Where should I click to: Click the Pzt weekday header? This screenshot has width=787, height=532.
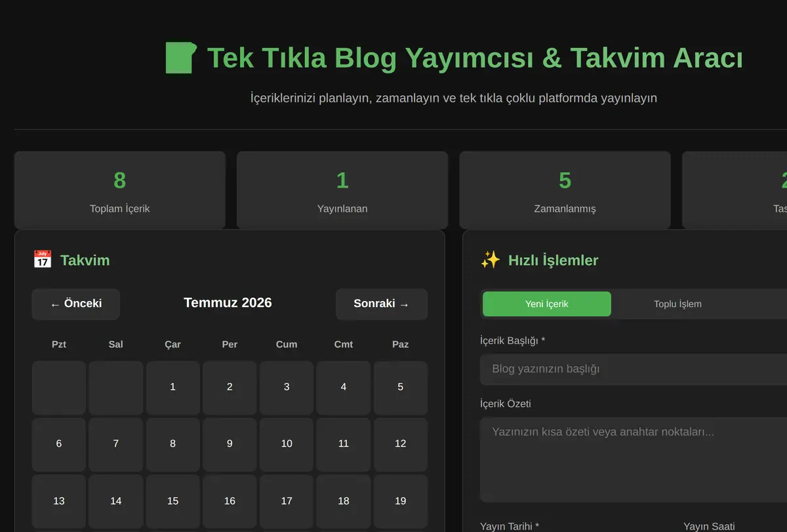click(x=59, y=344)
